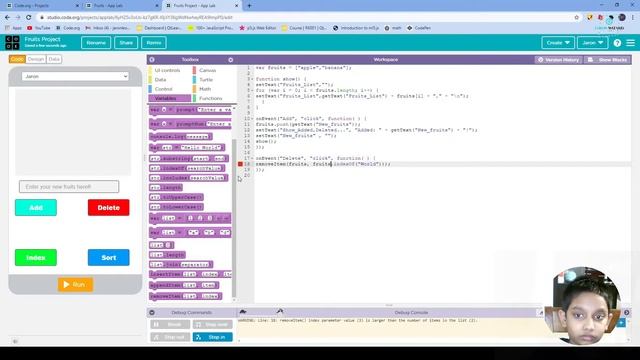Click Show Blocks to switch to block mode
The height and width of the screenshot is (360, 640).
tap(608, 60)
